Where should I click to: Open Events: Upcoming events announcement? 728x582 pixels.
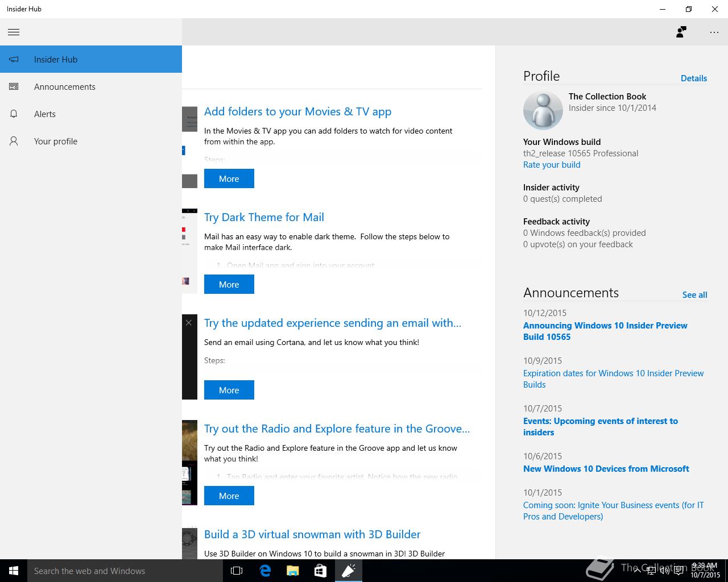pos(601,427)
